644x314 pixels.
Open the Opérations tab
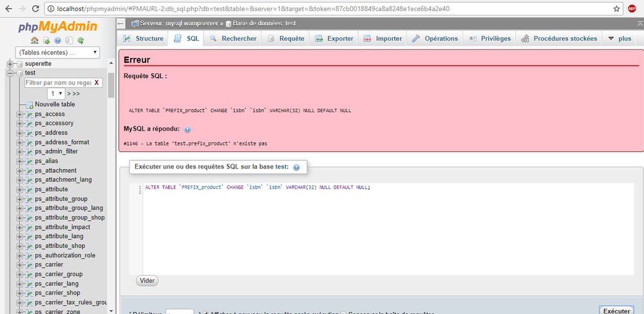(x=435, y=39)
